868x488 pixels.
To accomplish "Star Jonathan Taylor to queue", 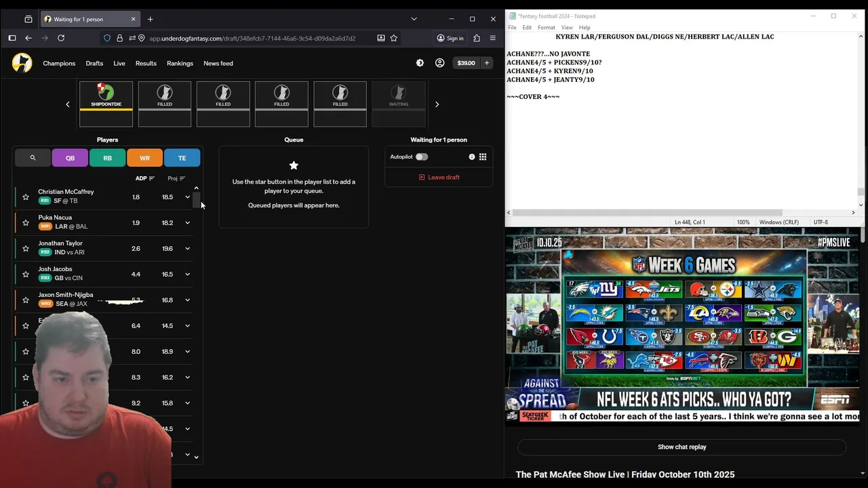I will coord(26,249).
